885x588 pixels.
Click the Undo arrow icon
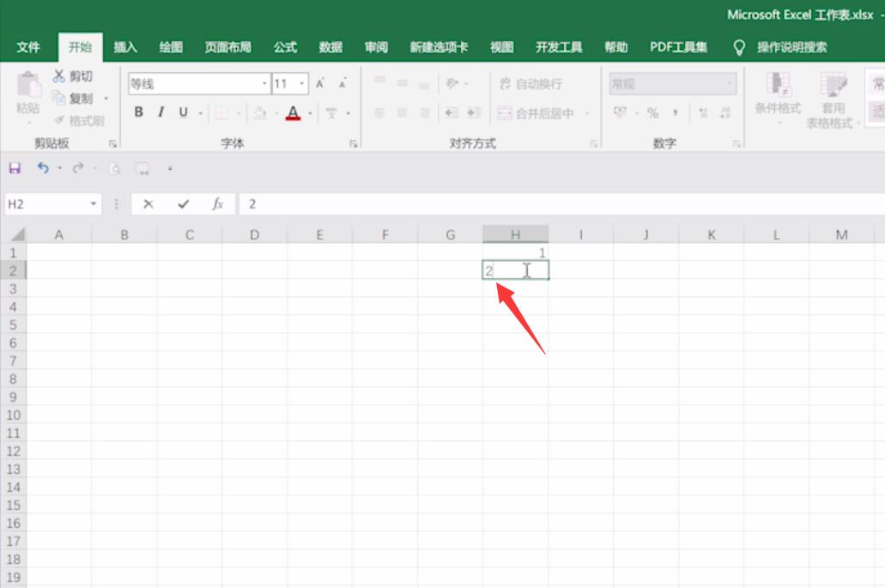pos(43,167)
